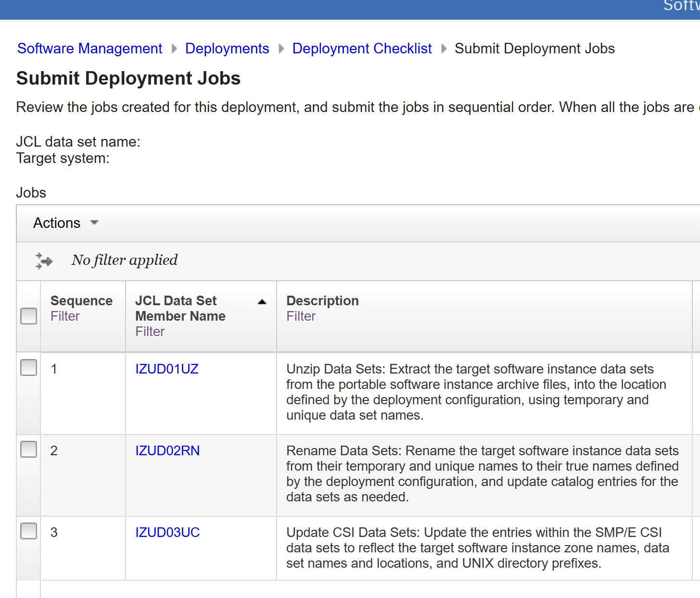Click the IZUD03UC member name link
The image size is (700, 598).
tap(167, 533)
